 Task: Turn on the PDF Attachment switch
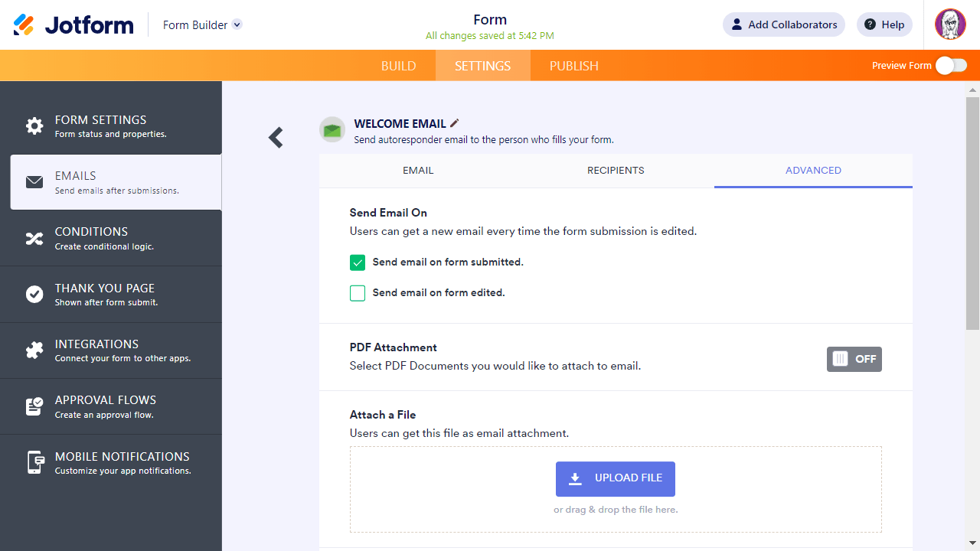pyautogui.click(x=854, y=359)
